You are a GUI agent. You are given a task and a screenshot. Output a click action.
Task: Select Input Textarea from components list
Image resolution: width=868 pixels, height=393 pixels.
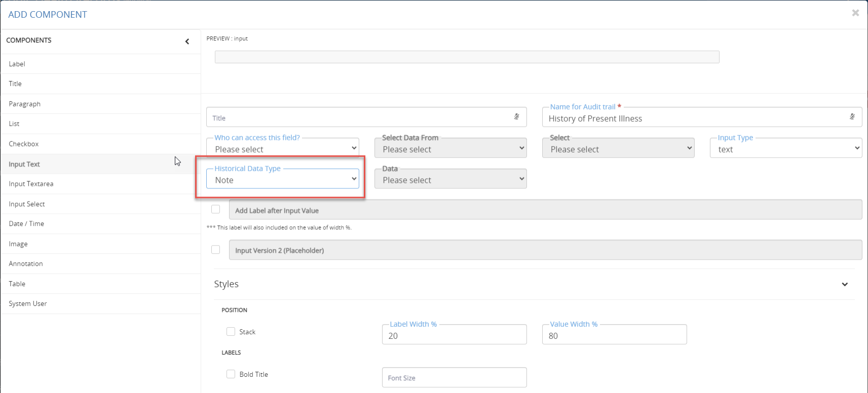click(31, 184)
